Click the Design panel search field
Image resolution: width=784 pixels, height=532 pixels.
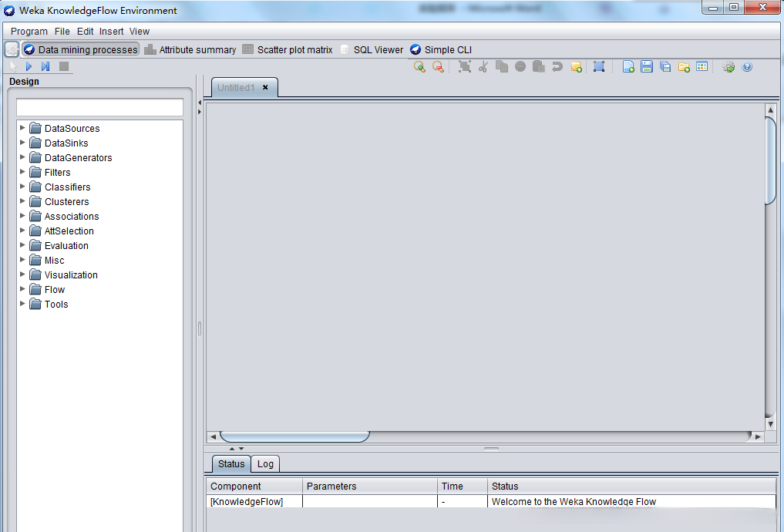(99, 107)
